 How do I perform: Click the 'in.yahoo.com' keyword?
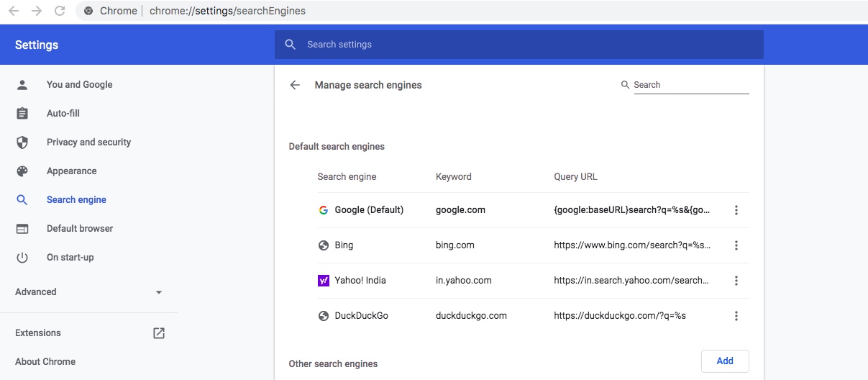[464, 281]
